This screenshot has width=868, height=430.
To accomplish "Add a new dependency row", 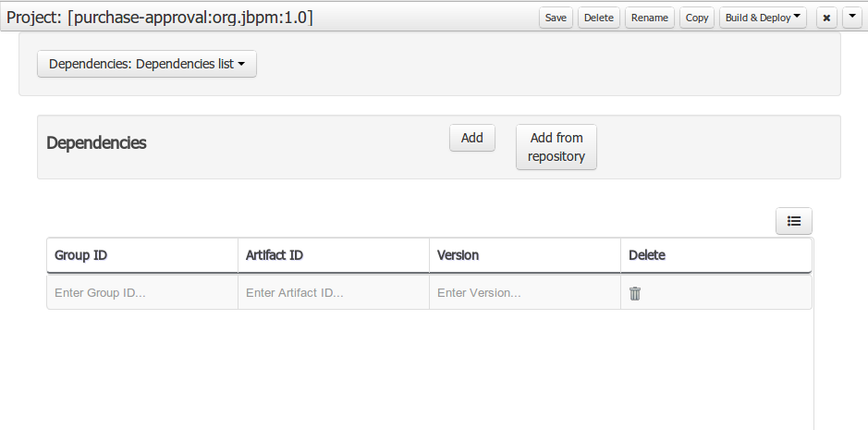I will [472, 138].
